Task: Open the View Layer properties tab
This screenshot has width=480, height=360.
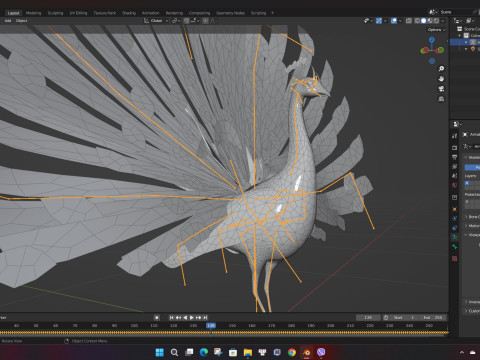Action: [x=454, y=166]
